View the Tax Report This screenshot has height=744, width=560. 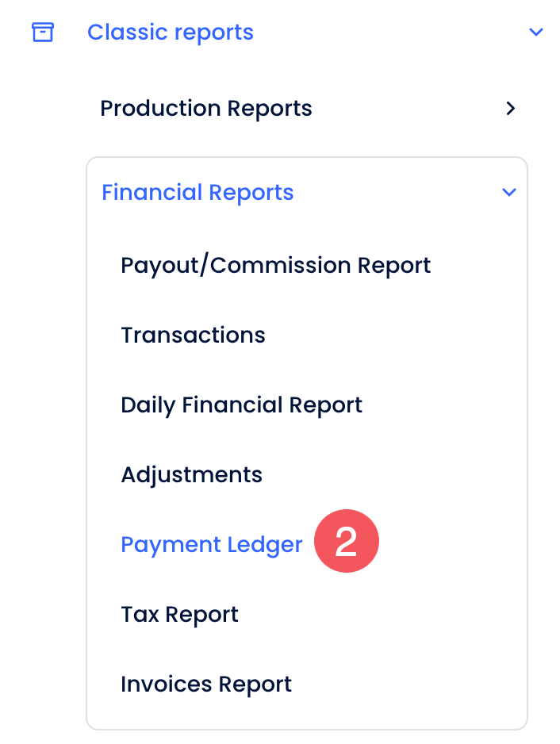[x=179, y=615]
